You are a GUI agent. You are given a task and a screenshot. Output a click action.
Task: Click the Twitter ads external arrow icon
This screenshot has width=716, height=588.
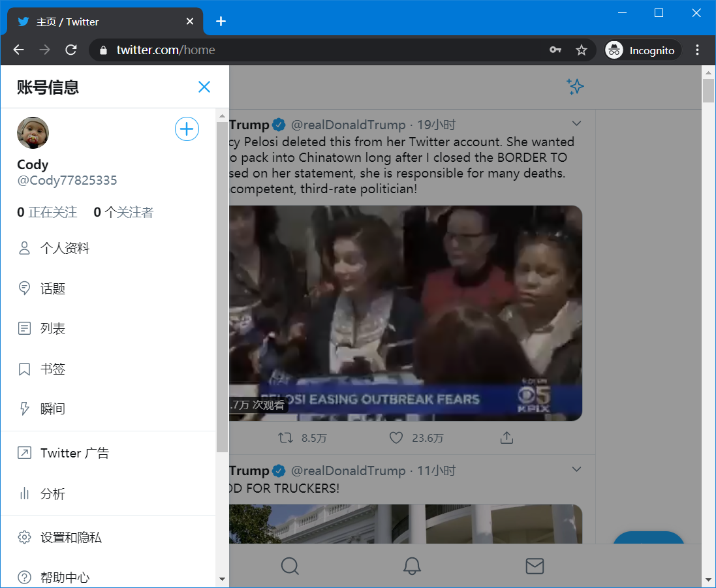tap(24, 453)
